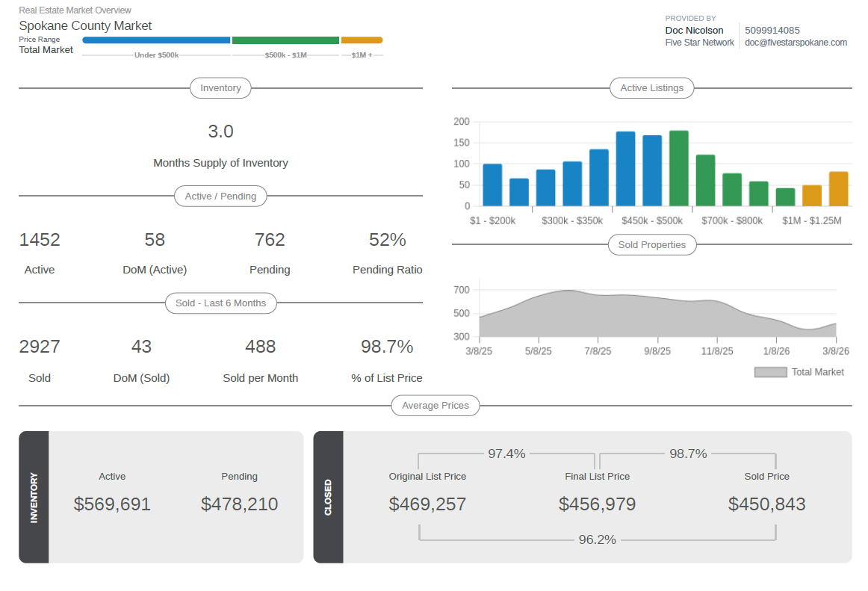Select the orange $1M+ price range segment
Screen dimensions: 868x591
point(362,40)
